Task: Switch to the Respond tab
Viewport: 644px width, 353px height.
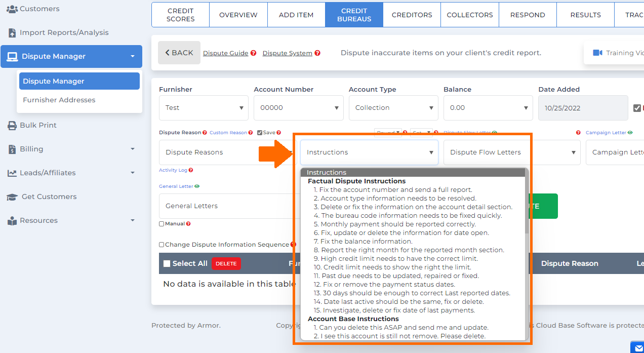Action: point(528,15)
